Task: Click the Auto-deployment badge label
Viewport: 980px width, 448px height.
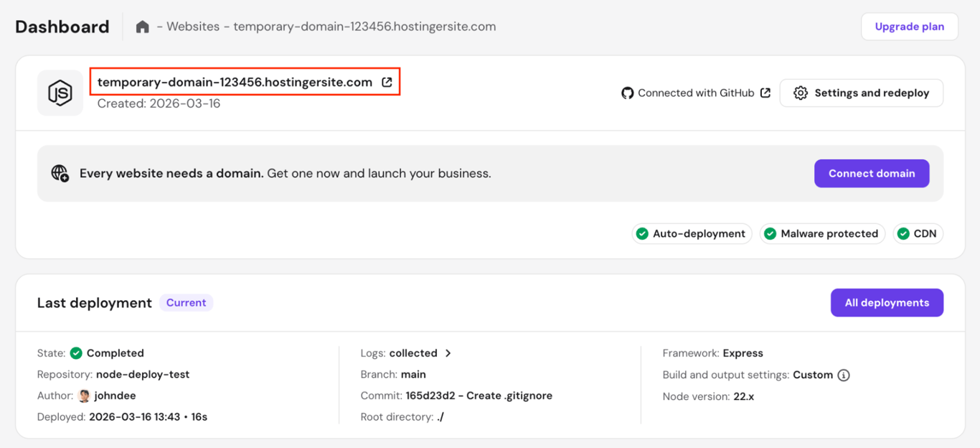Action: click(699, 233)
